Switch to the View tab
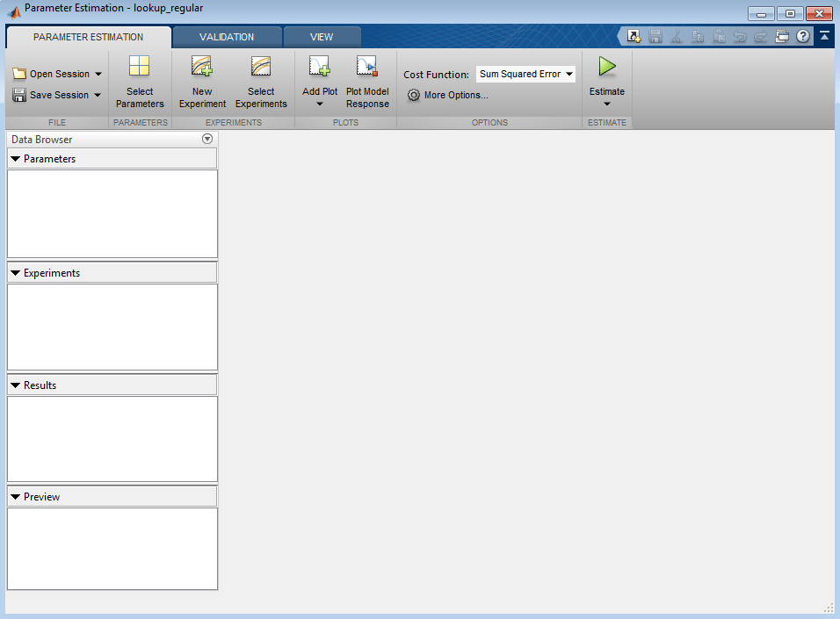The image size is (840, 619). point(322,37)
